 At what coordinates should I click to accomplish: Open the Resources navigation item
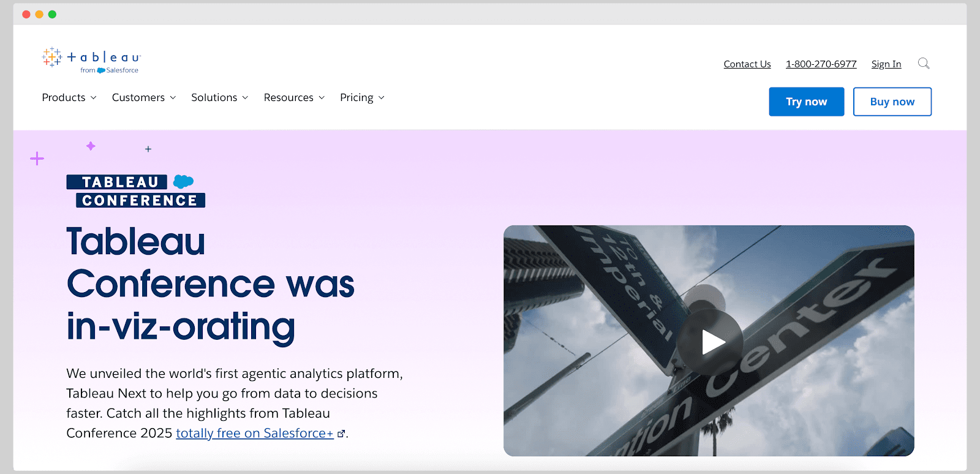click(x=288, y=97)
